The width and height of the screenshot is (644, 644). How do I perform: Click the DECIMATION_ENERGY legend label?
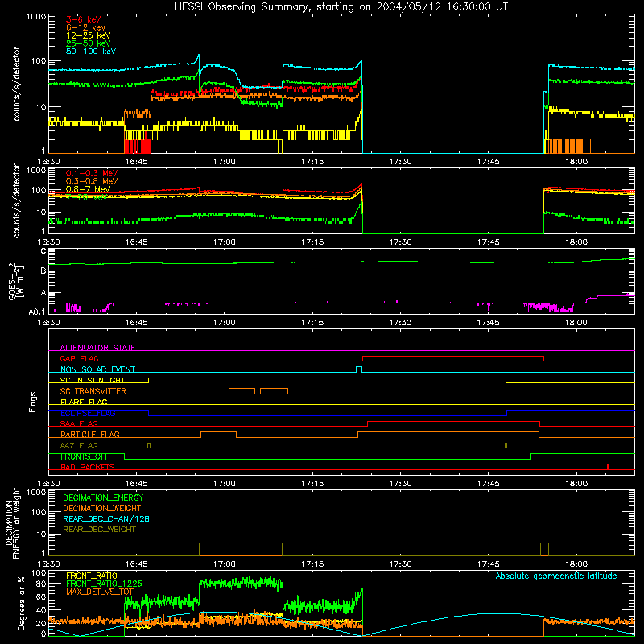click(x=103, y=497)
